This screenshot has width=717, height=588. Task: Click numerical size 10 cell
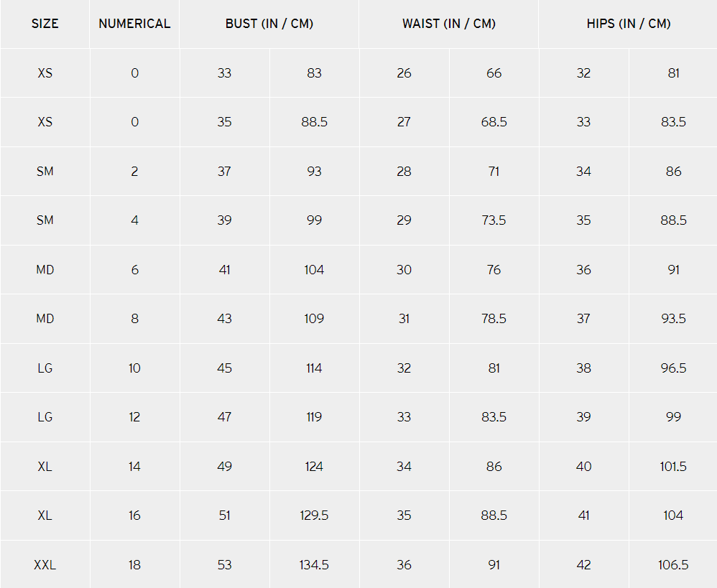(134, 368)
